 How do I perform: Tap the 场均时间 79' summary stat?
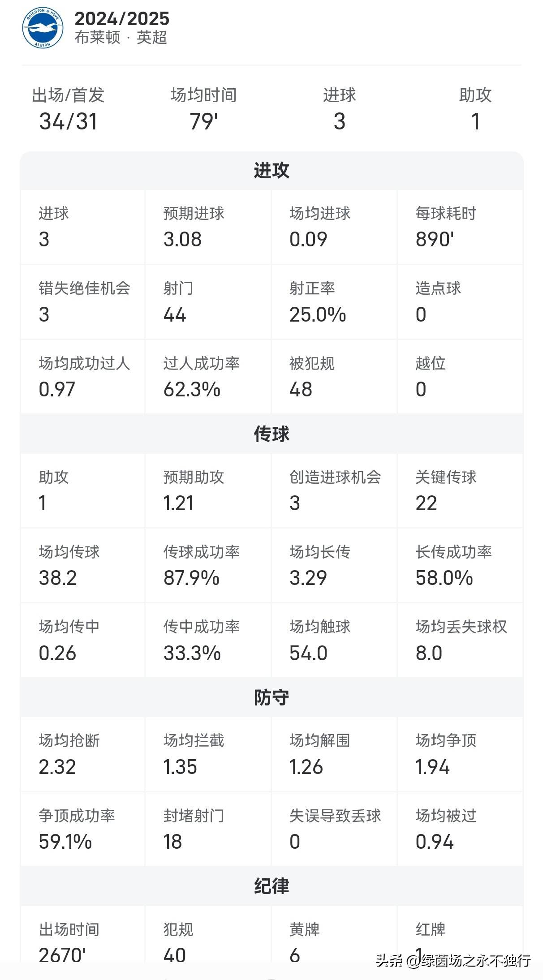click(x=203, y=110)
